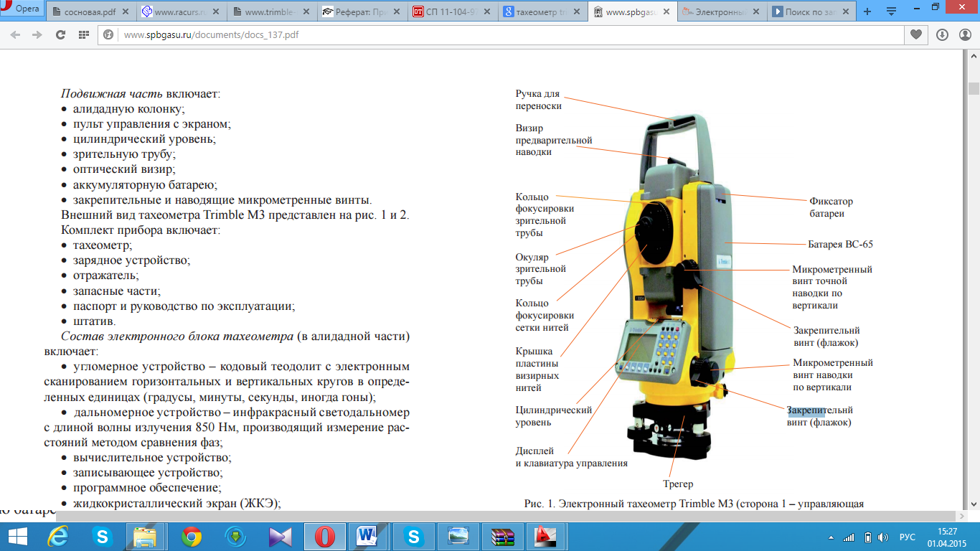Open the network signal tray icon
980x551 pixels.
(849, 537)
